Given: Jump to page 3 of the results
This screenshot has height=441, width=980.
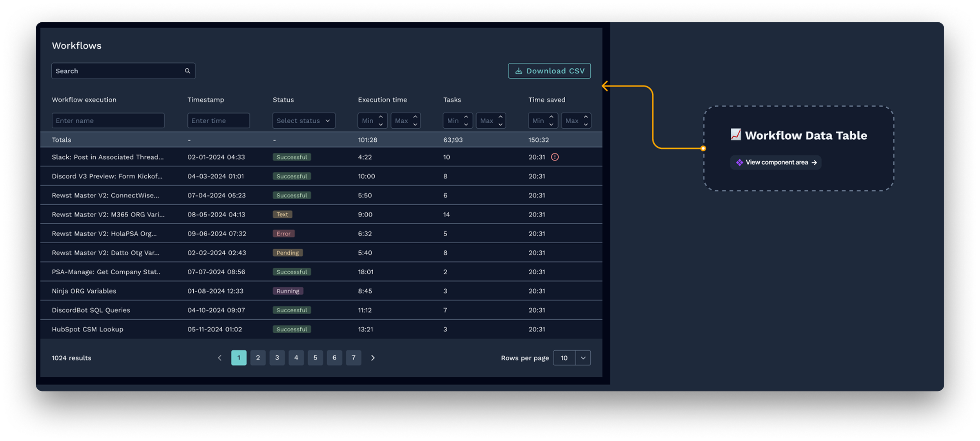Looking at the screenshot, I should click(277, 358).
